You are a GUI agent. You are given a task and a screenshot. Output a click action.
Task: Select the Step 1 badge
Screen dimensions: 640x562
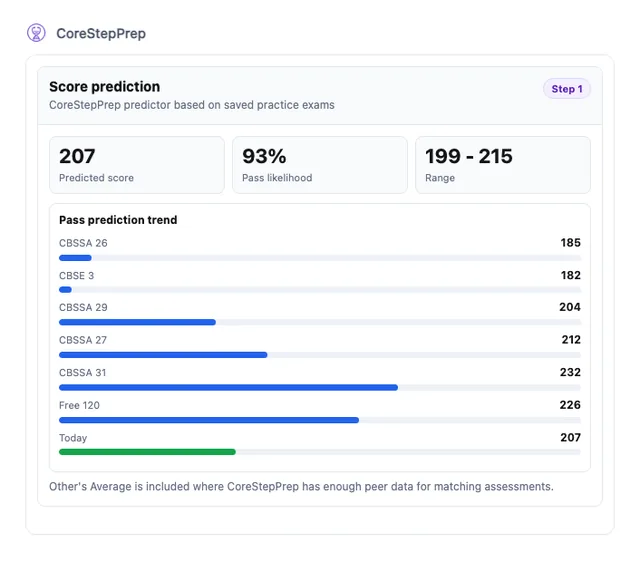567,89
